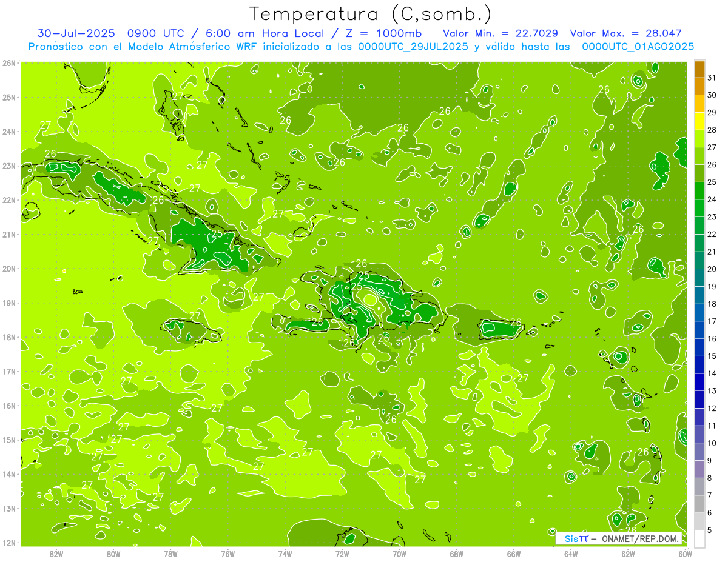Click the gray legend swatch between 6 and 7
This screenshot has height=562, width=728.
point(700,504)
